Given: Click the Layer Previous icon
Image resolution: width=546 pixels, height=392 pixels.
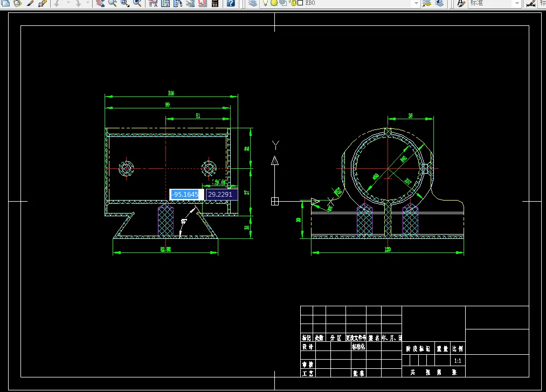Looking at the screenshot, I should pos(439,3).
